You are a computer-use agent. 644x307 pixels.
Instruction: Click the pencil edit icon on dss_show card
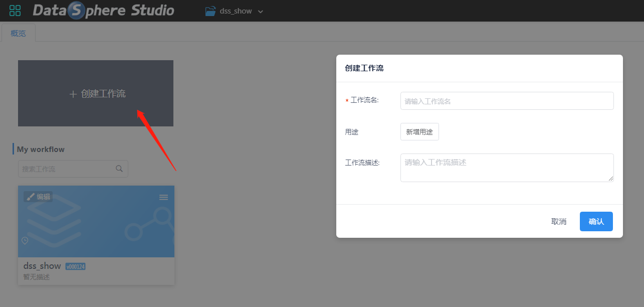click(31, 197)
